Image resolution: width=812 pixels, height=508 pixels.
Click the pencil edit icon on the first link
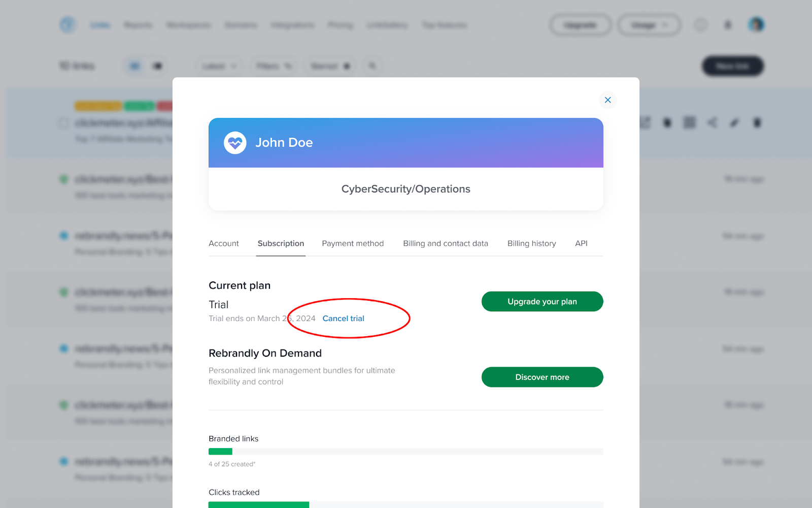tap(734, 122)
